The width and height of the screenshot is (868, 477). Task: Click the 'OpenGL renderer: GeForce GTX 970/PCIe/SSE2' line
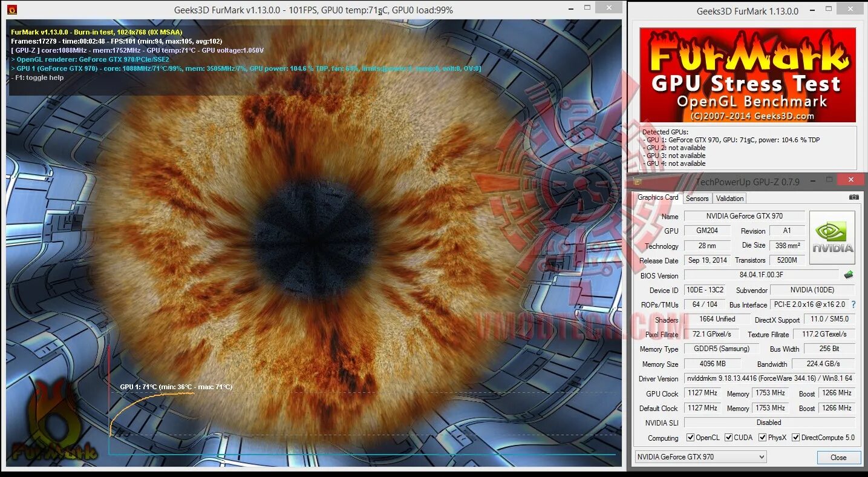(90, 59)
